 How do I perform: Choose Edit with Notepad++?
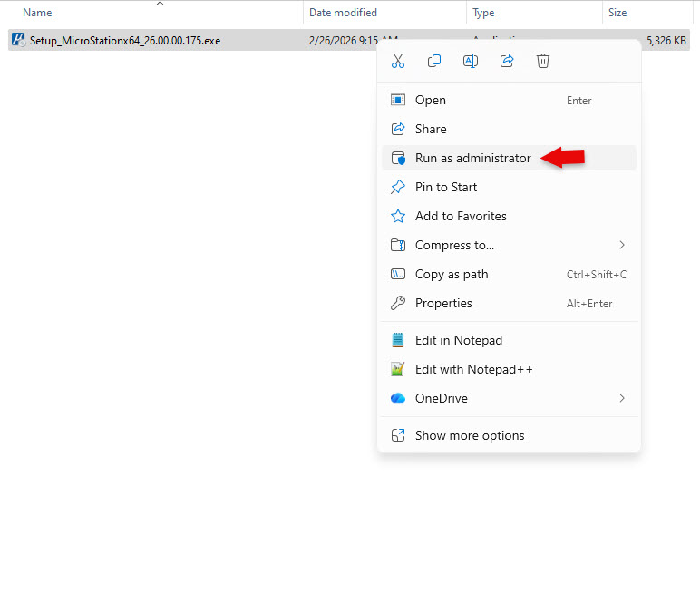509,369
